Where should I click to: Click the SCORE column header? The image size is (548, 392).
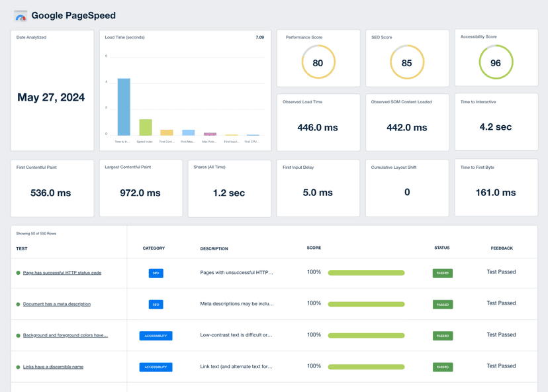click(314, 248)
